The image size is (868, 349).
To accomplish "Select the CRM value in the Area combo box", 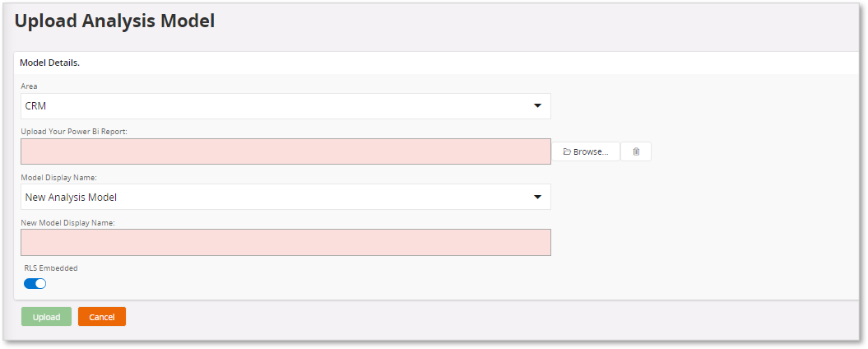I will [36, 106].
